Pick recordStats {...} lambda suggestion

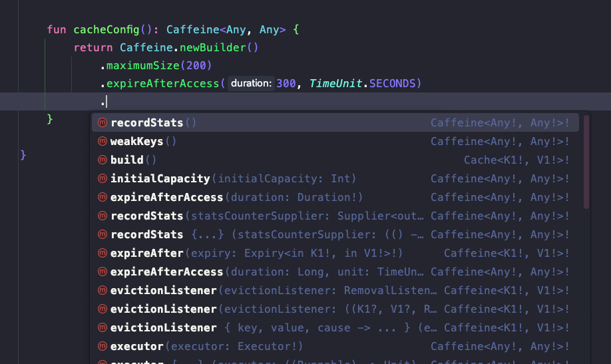(335, 235)
